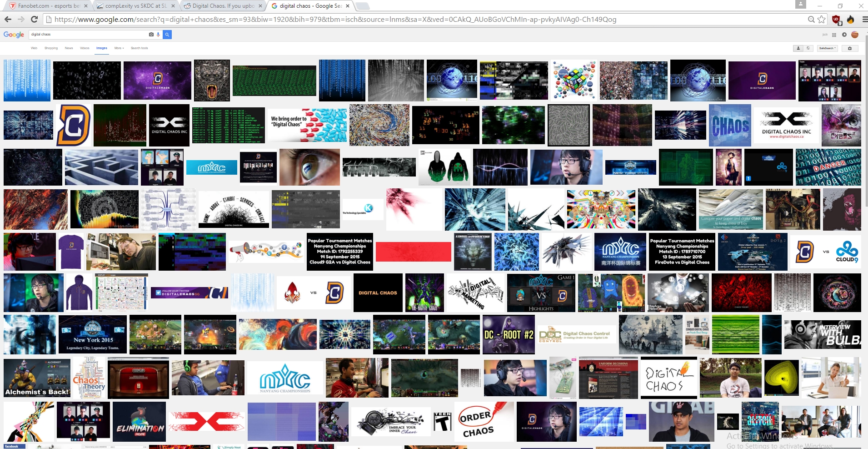Viewport: 868px width, 449px height.
Task: Open Digital Chaos Control logo thumbnail
Action: 577,334
